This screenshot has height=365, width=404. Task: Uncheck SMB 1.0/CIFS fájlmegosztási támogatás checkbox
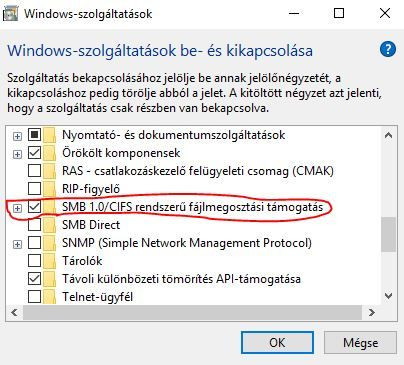tap(34, 207)
